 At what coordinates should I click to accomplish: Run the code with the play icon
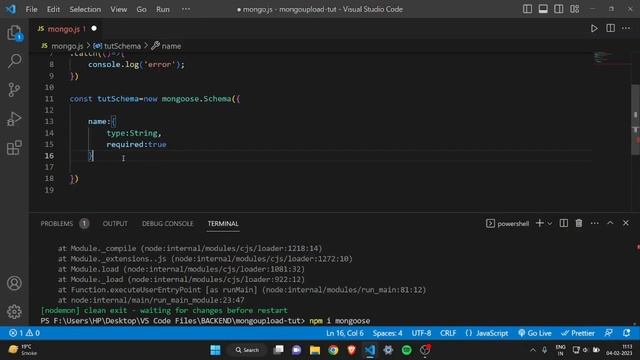(594, 29)
